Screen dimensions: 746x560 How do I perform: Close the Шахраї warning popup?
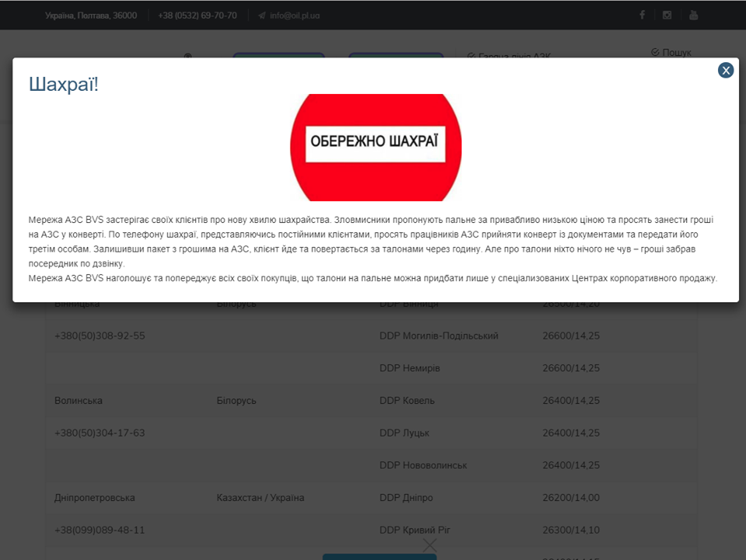click(726, 71)
